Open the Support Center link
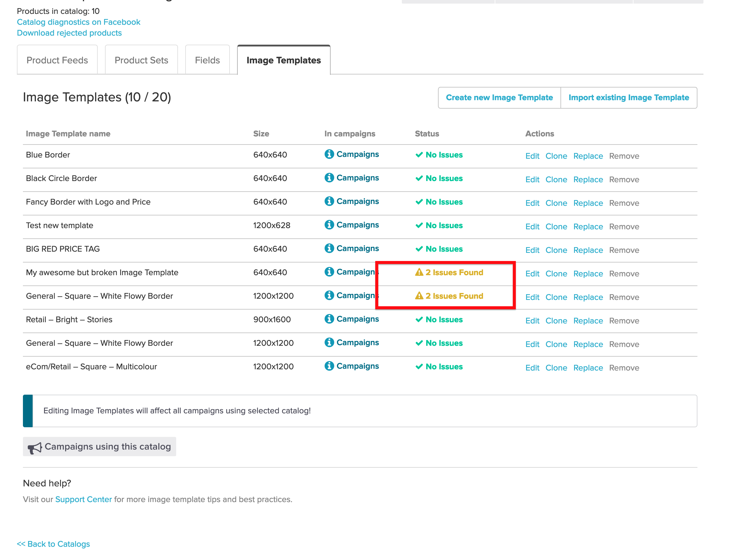 [83, 499]
